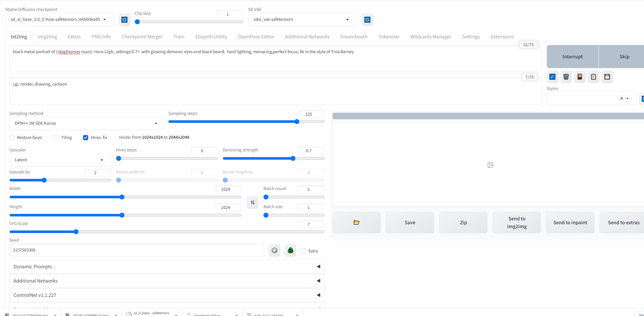The image size is (644, 316).
Task: Click the trash icon to clear prompt
Action: 566,77
